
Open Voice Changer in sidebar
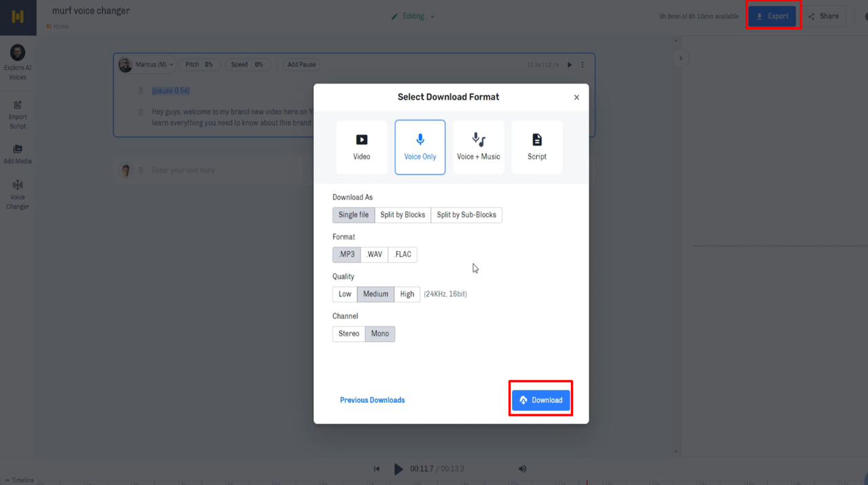coord(18,195)
